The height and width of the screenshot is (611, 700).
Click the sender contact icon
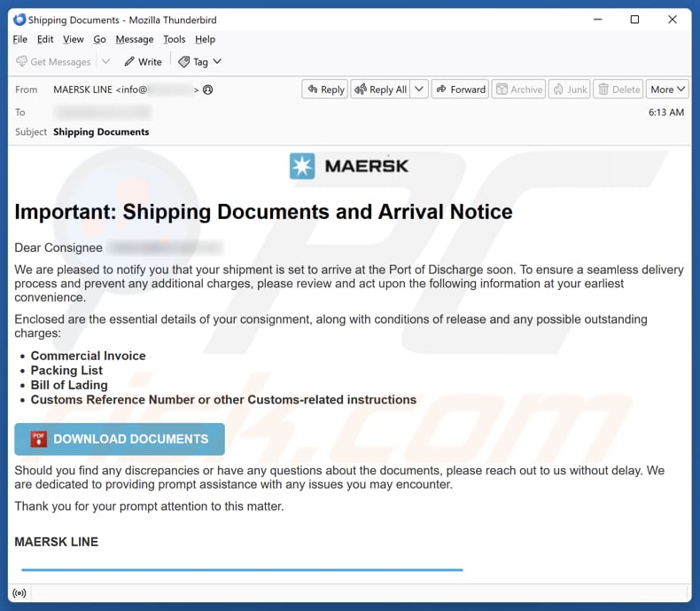coord(207,90)
